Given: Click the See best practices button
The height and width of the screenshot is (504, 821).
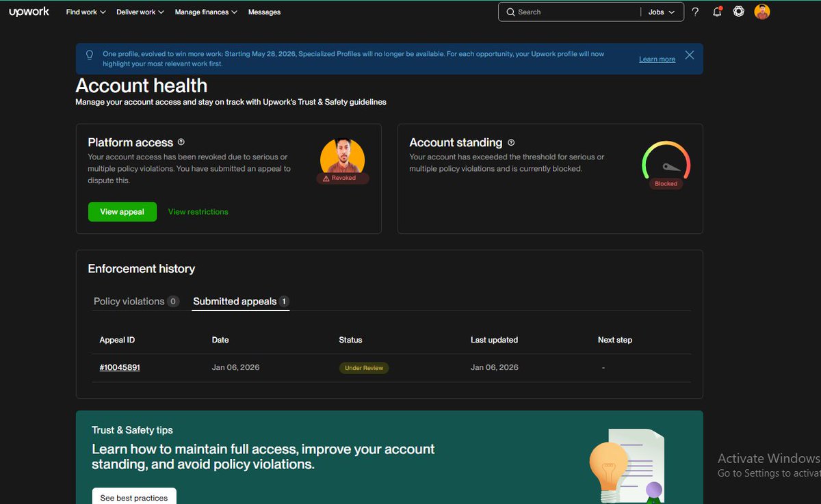Looking at the screenshot, I should [134, 497].
